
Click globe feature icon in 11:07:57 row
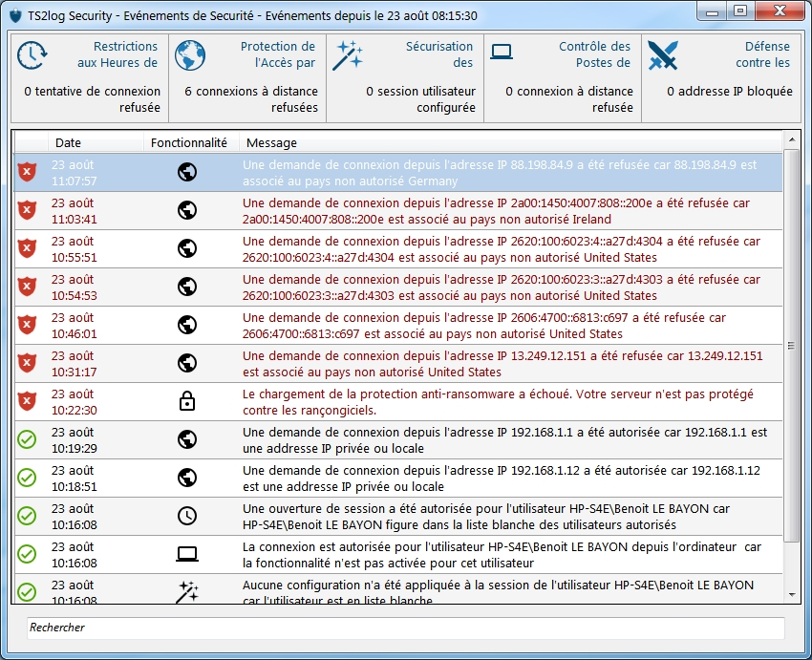187,172
